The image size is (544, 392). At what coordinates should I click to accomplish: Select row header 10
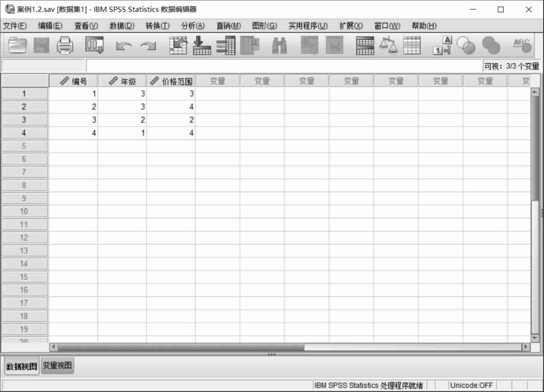click(x=24, y=211)
